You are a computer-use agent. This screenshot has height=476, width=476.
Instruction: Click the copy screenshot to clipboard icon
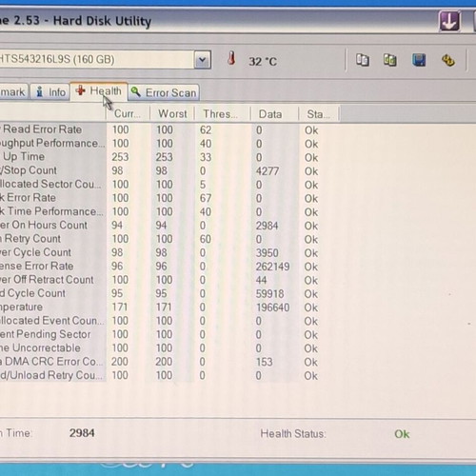(390, 60)
